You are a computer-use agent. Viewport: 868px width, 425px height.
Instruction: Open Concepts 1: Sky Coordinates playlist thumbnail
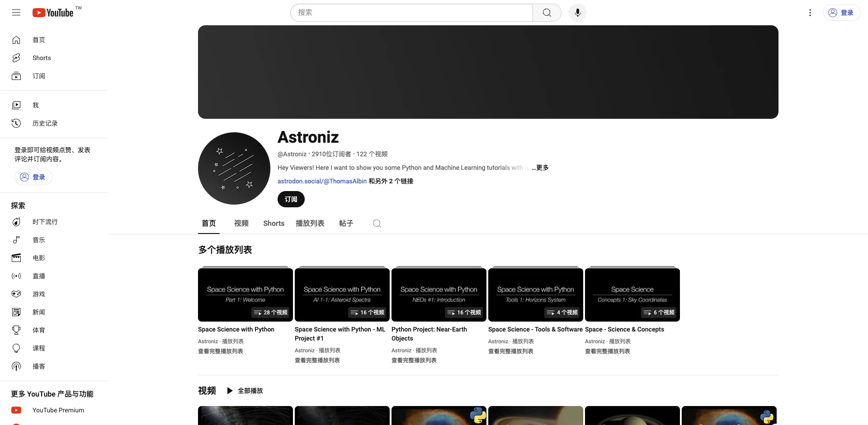632,295
